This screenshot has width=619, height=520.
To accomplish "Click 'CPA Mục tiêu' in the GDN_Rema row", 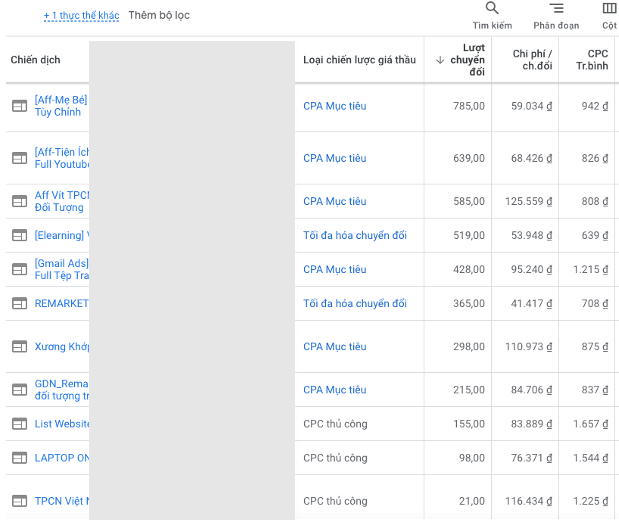I will coord(335,390).
